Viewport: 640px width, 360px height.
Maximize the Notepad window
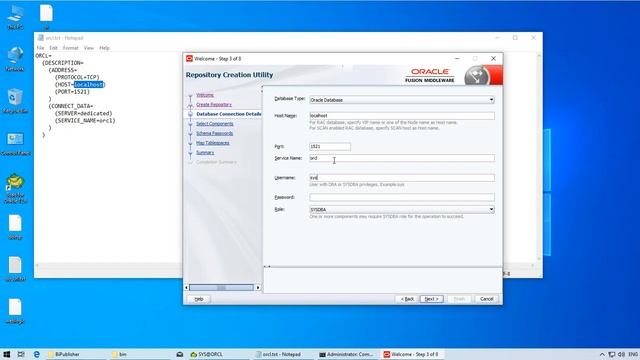tap(515, 38)
